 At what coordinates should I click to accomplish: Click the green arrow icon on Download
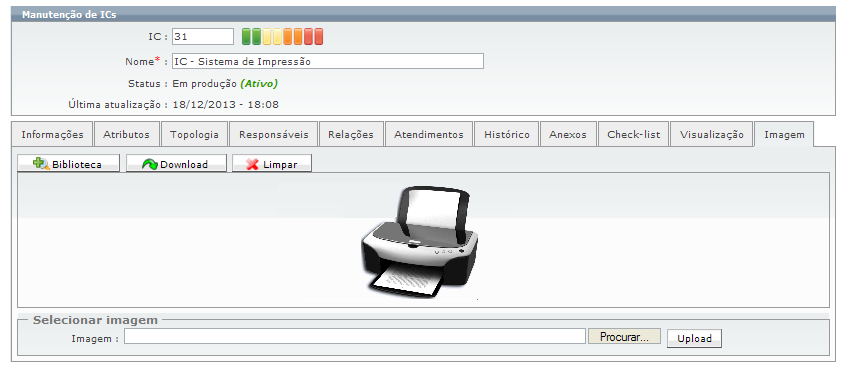pos(150,164)
